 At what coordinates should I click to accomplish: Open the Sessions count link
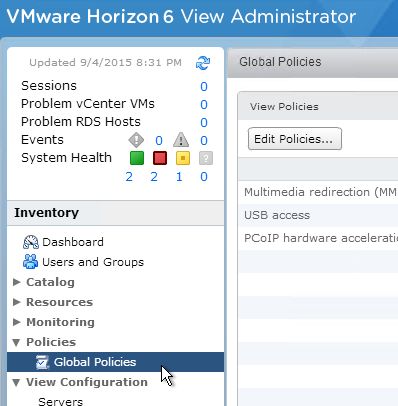pyautogui.click(x=204, y=87)
